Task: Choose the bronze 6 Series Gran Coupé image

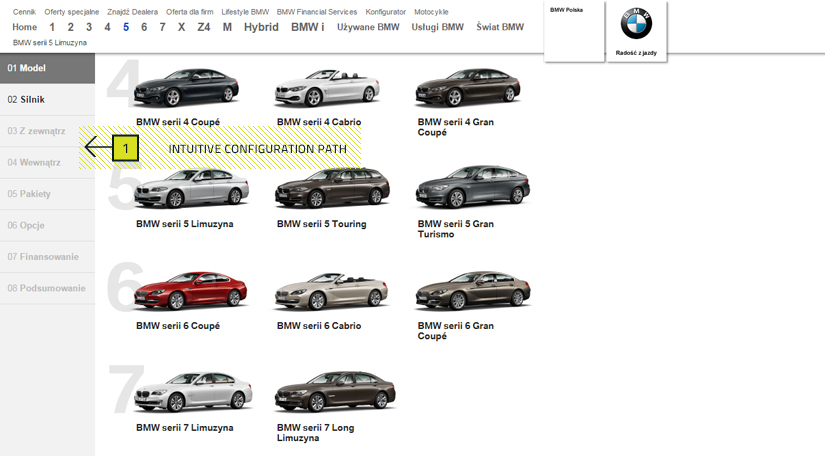Action: 473,290
